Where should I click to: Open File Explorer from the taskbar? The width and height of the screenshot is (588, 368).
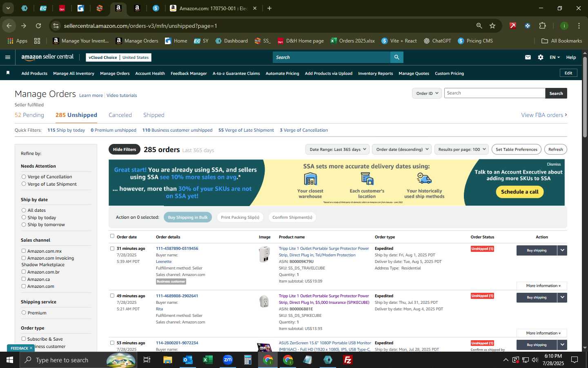(168, 360)
